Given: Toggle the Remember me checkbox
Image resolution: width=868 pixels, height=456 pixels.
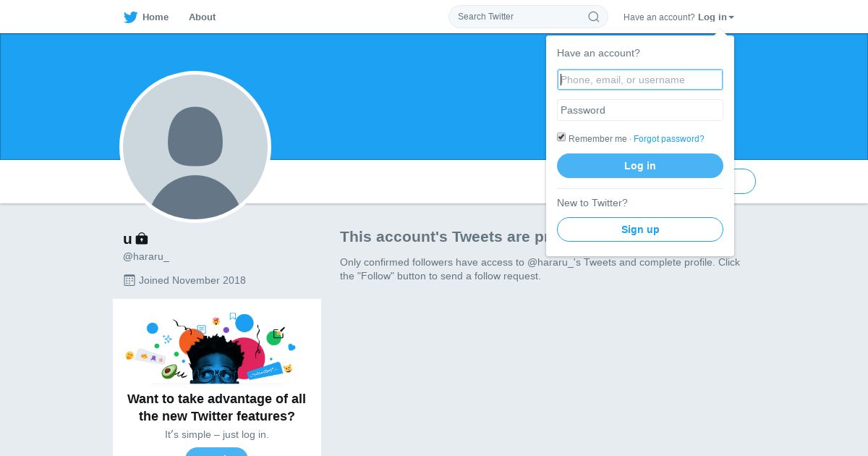Looking at the screenshot, I should pos(561,138).
